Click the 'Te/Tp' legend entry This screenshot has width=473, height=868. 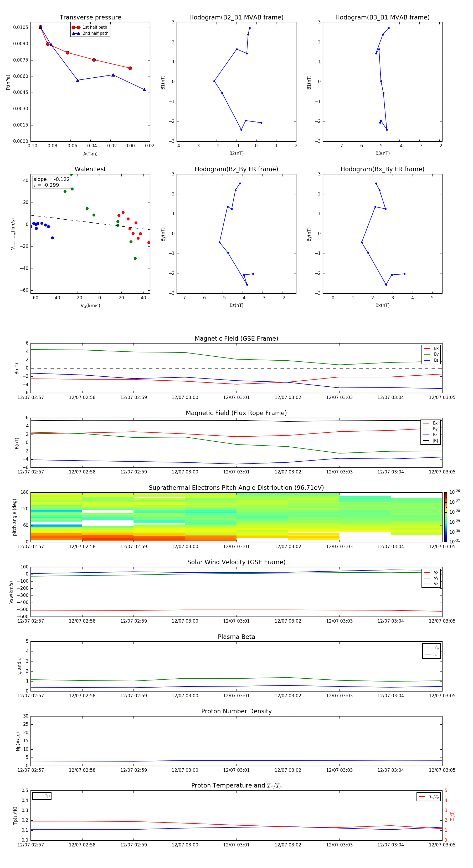429,796
